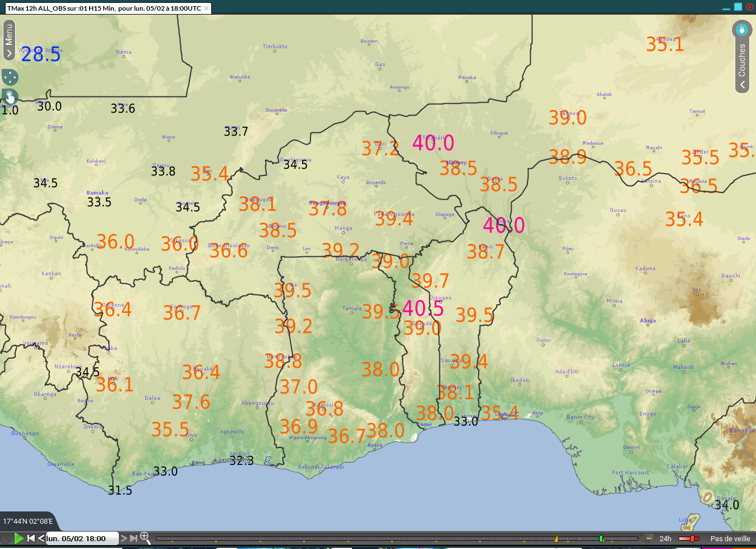Select the touch pointer interaction tool

[10, 96]
